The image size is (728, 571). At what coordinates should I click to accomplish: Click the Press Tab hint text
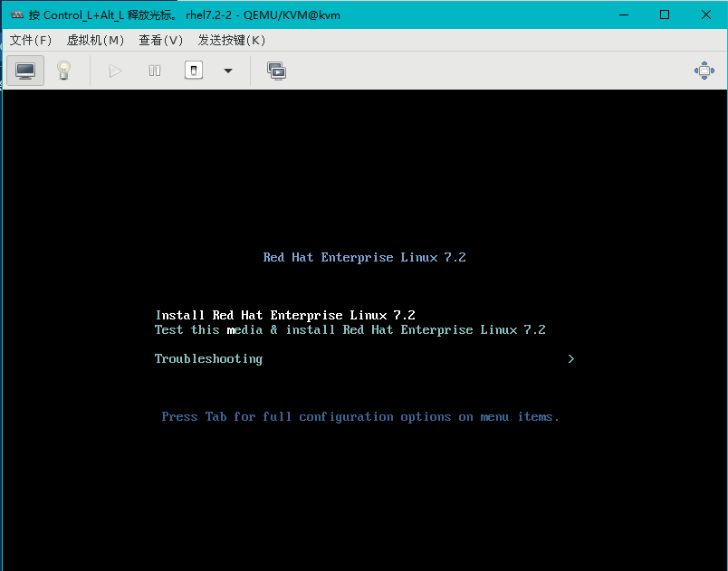(x=360, y=417)
